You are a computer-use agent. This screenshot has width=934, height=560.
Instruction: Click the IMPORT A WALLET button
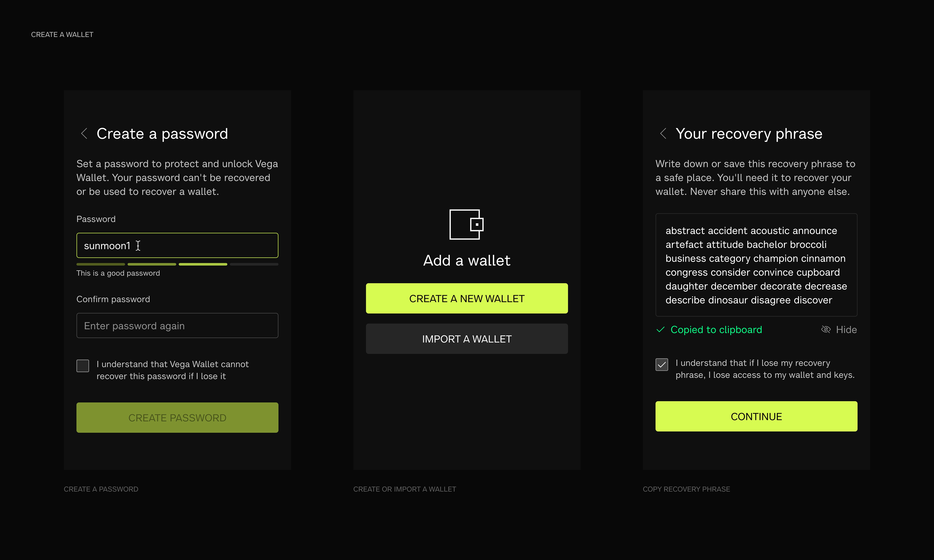tap(467, 339)
